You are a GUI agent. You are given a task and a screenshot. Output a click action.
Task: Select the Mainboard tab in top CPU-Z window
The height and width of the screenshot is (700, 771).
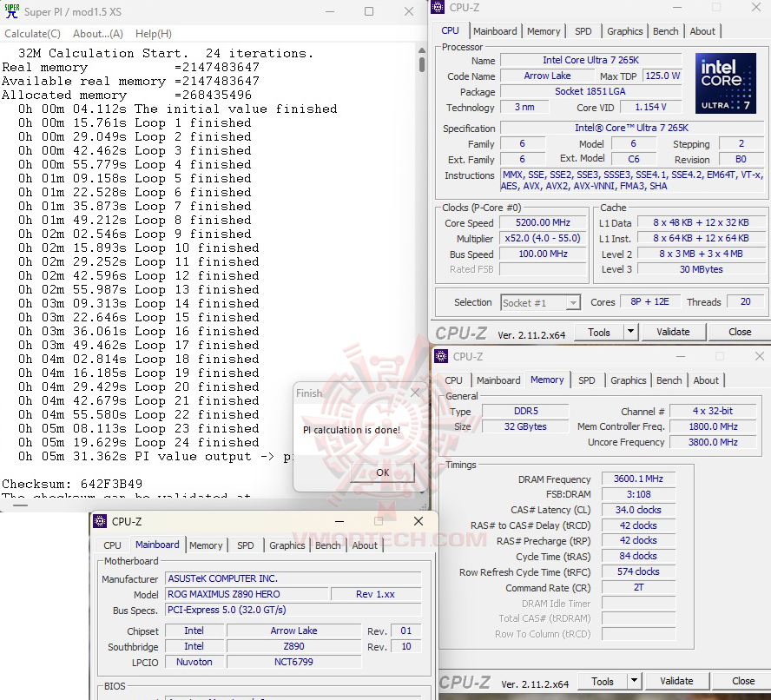click(495, 31)
